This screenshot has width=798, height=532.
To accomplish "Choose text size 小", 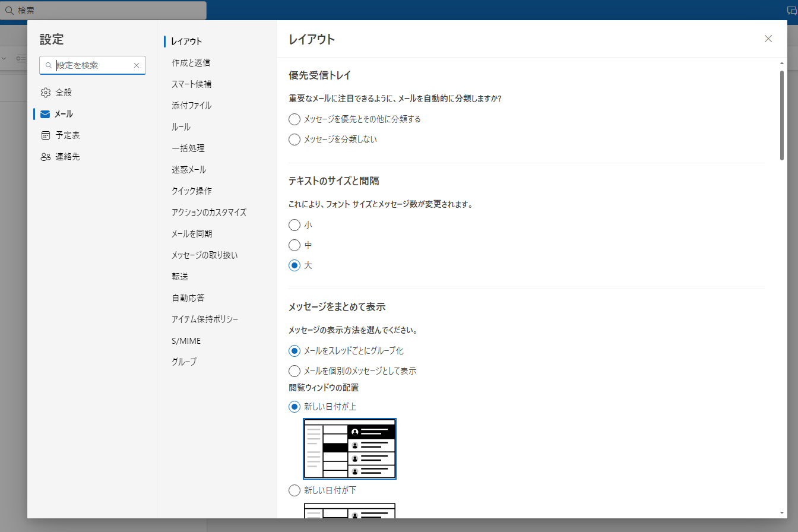I will [x=294, y=225].
